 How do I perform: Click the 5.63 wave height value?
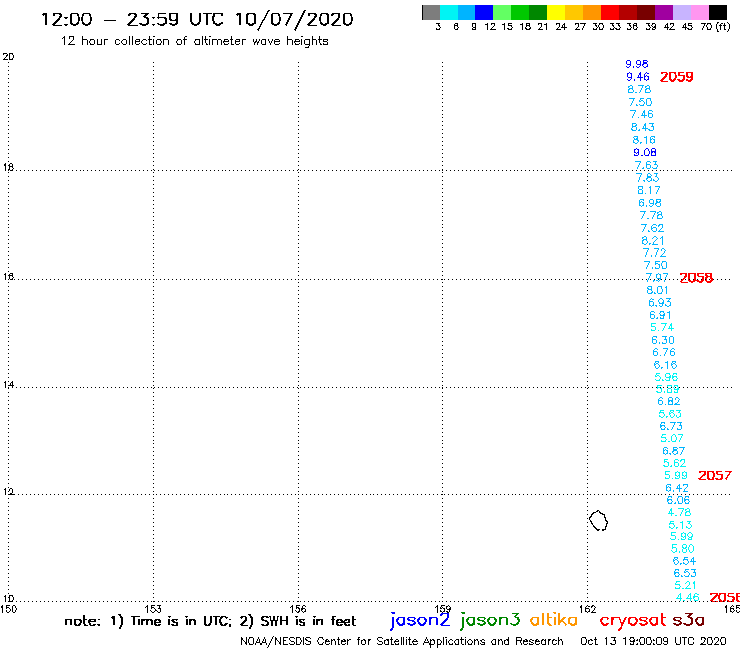point(670,414)
